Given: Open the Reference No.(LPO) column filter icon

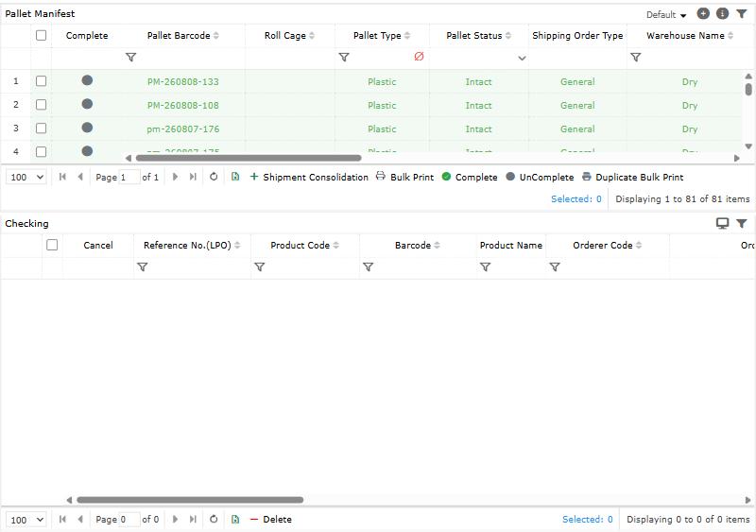Looking at the screenshot, I should click(143, 266).
